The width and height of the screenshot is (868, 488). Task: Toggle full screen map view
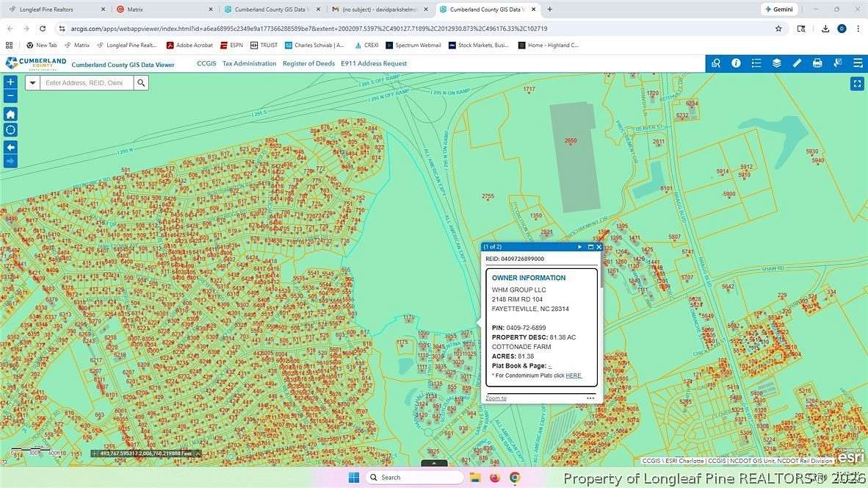pyautogui.click(x=858, y=83)
